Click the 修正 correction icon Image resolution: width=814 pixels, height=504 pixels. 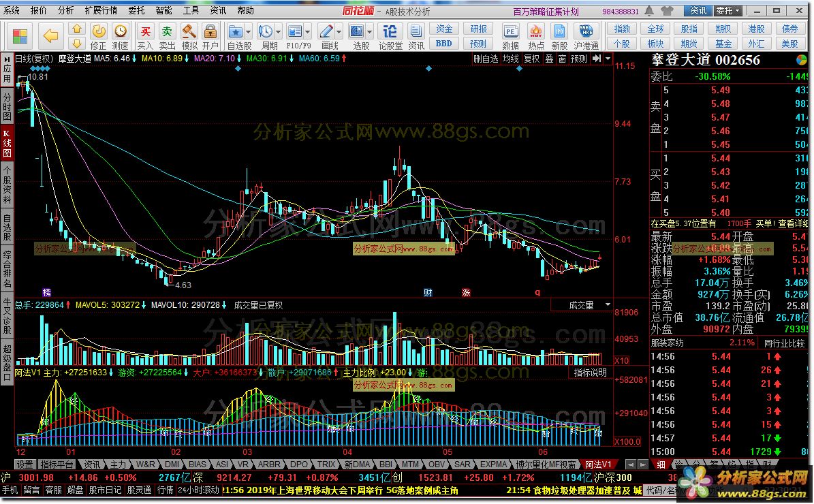tap(99, 31)
